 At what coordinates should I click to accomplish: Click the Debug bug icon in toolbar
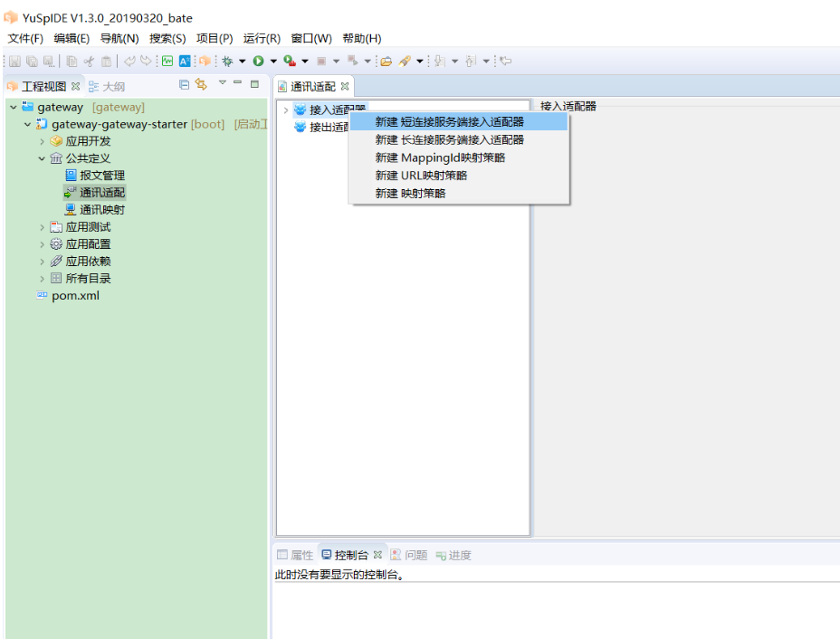[227, 62]
